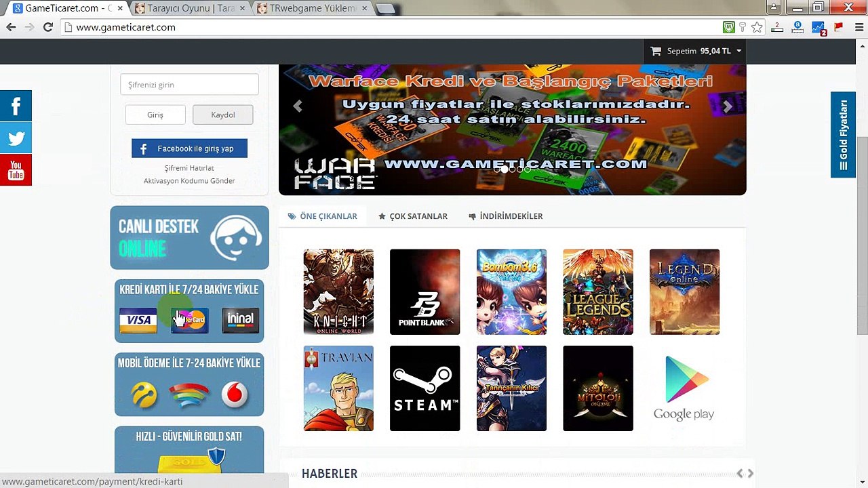Open the Hızlı Güvenilir Gold Sat banner
Viewport: 868px width, 488px height.
tap(189, 449)
